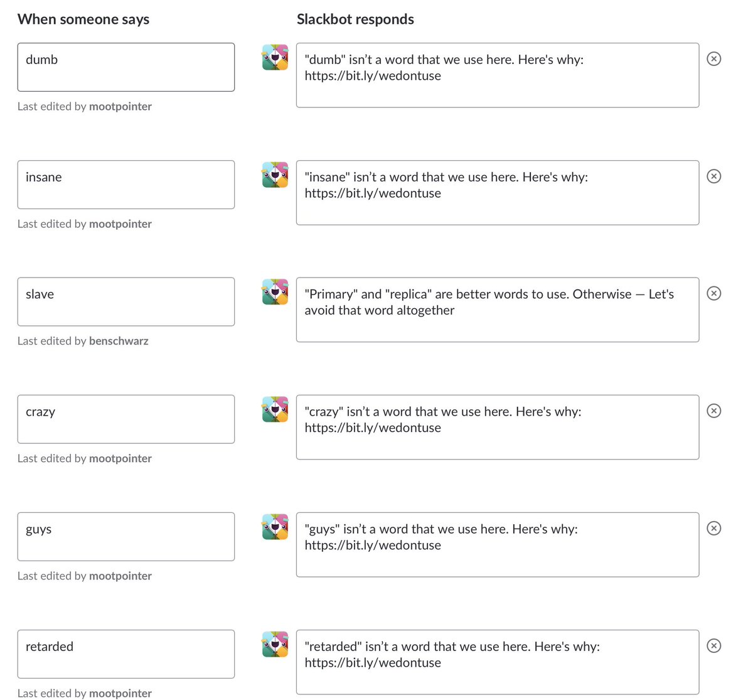The width and height of the screenshot is (753, 700).
Task: Edit the "insane" trigger word field
Action: pyautogui.click(x=125, y=185)
